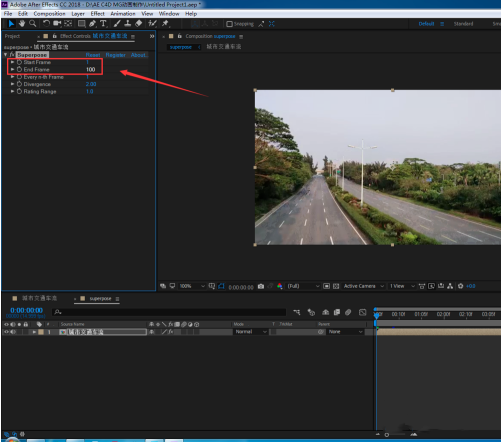Viewport: 502px width, 443px height.
Task: Select the Puppet Pin tool
Action: 165,24
